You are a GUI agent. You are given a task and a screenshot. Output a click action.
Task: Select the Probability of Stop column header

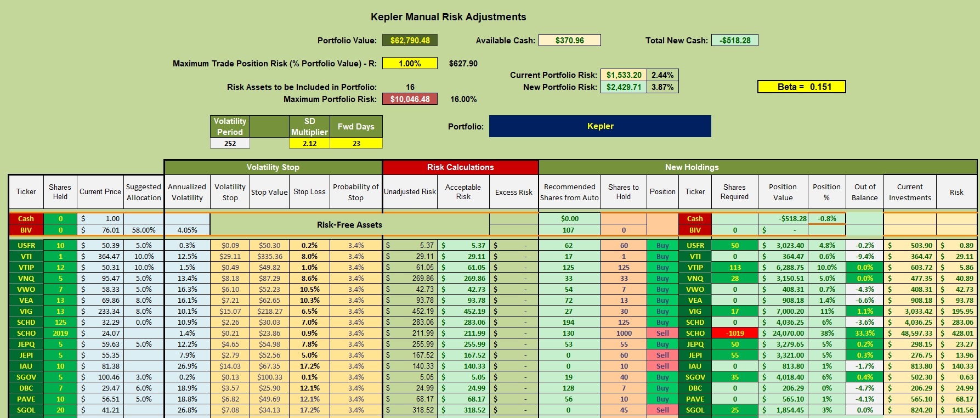pyautogui.click(x=356, y=192)
